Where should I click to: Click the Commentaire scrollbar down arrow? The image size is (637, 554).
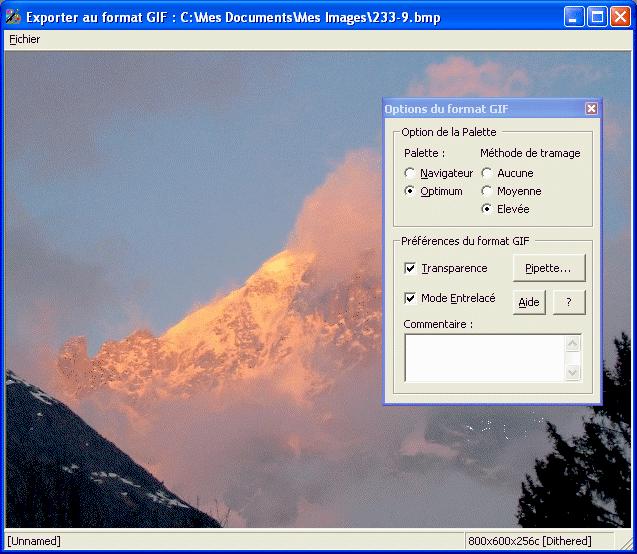(573, 372)
